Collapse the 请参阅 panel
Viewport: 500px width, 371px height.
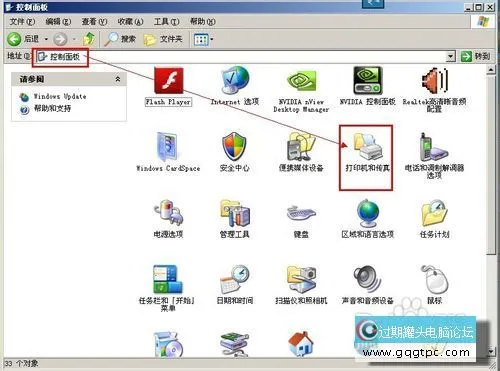[x=118, y=79]
